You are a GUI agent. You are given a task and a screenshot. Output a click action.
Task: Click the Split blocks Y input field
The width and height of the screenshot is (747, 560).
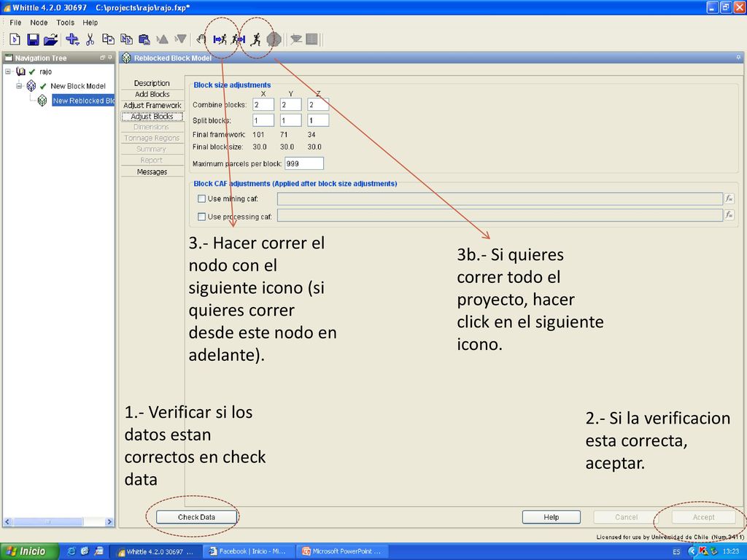pos(290,120)
